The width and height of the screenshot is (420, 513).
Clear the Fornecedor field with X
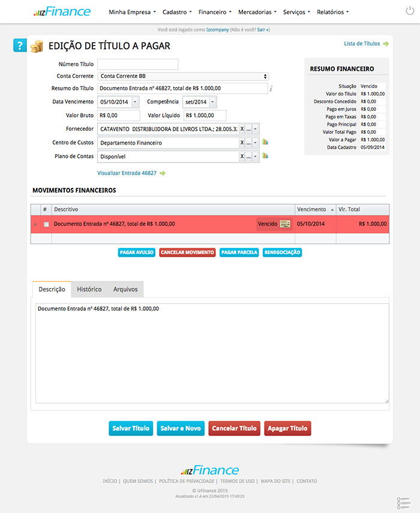242,129
